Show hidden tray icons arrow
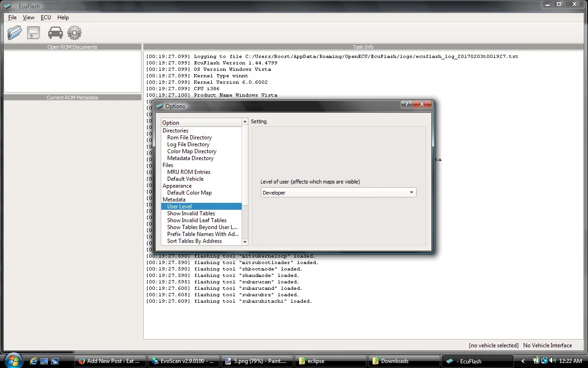The height and width of the screenshot is (368, 588). point(523,361)
